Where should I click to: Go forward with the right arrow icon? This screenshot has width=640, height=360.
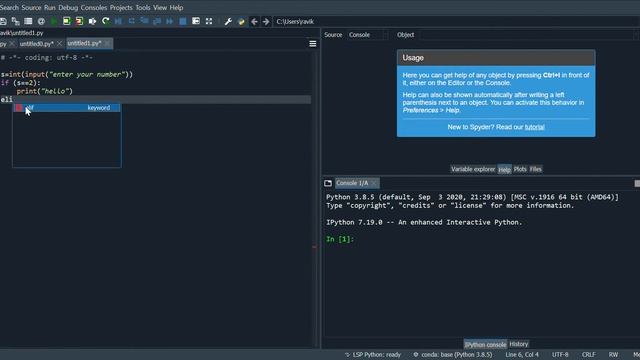point(266,21)
